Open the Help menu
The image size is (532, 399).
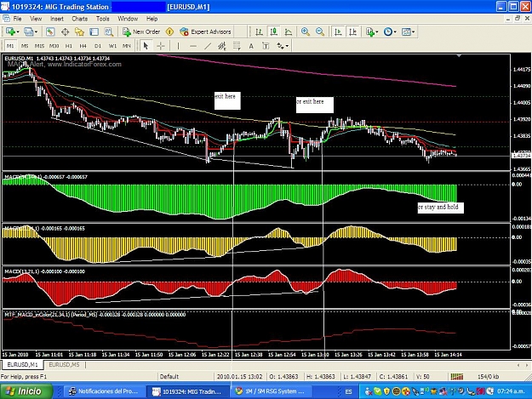click(x=152, y=19)
